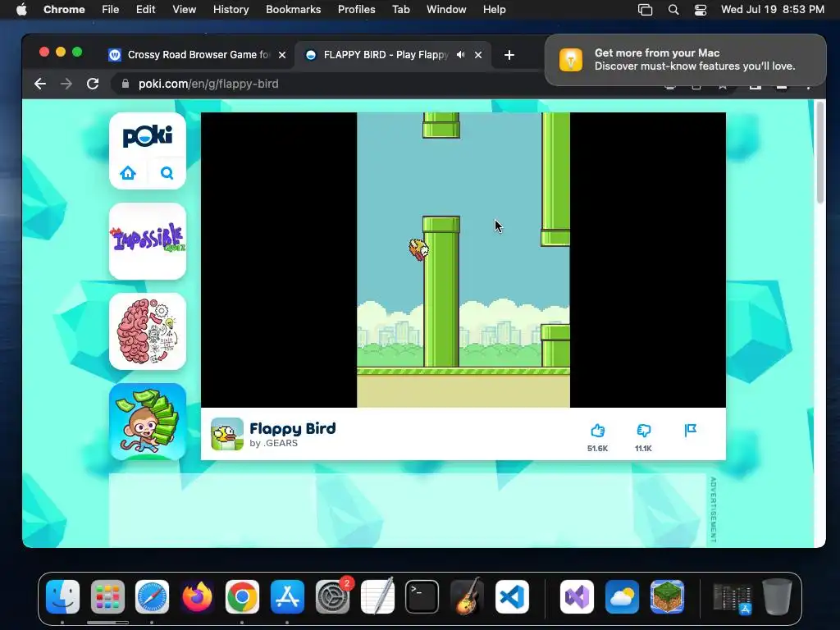Screen dimensions: 840x630
Task: Go forward in Chrome
Action: (66, 84)
